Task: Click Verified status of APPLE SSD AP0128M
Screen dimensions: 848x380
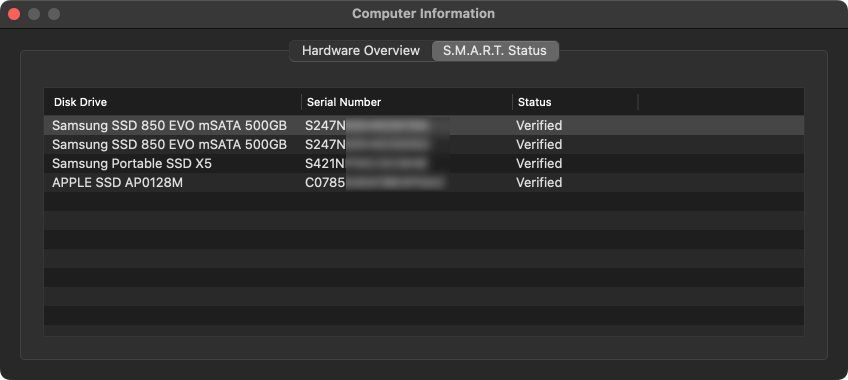Action: (x=539, y=183)
